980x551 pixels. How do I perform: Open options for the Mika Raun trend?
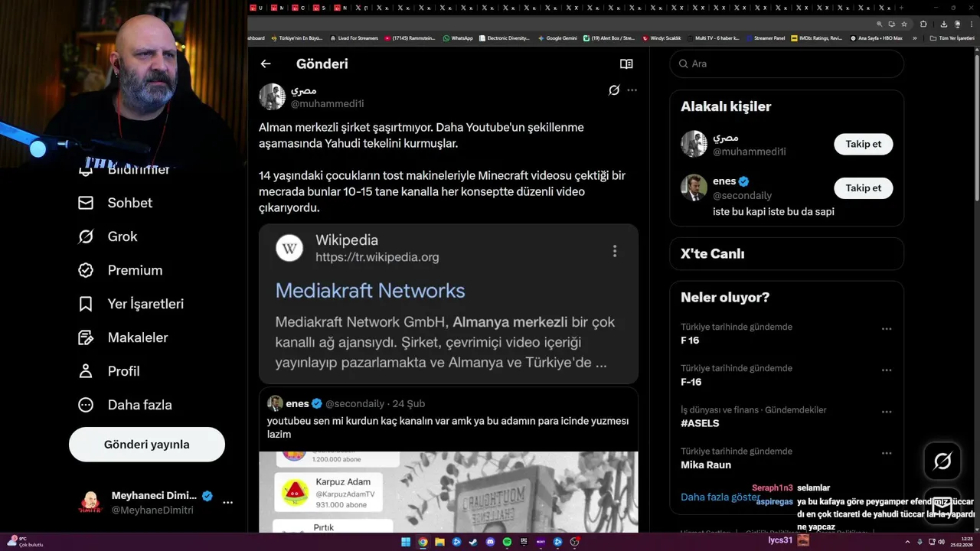(x=887, y=453)
